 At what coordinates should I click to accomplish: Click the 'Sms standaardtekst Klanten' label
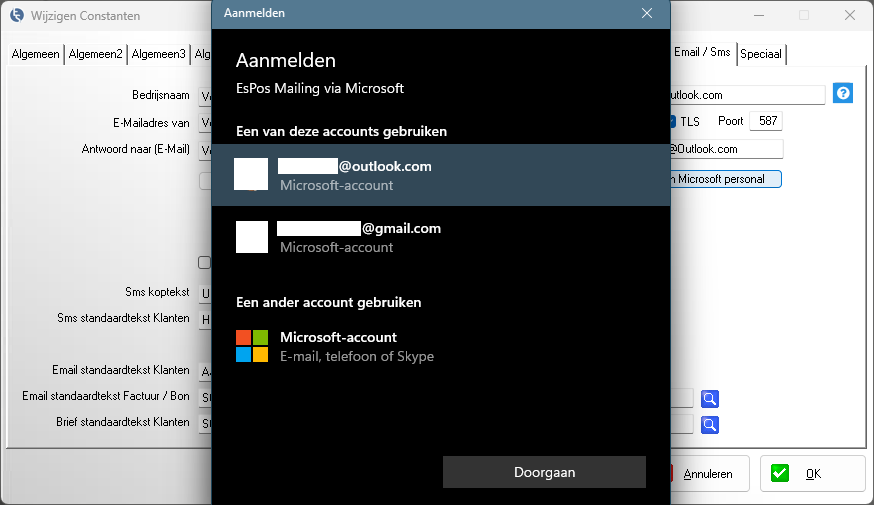[123, 318]
